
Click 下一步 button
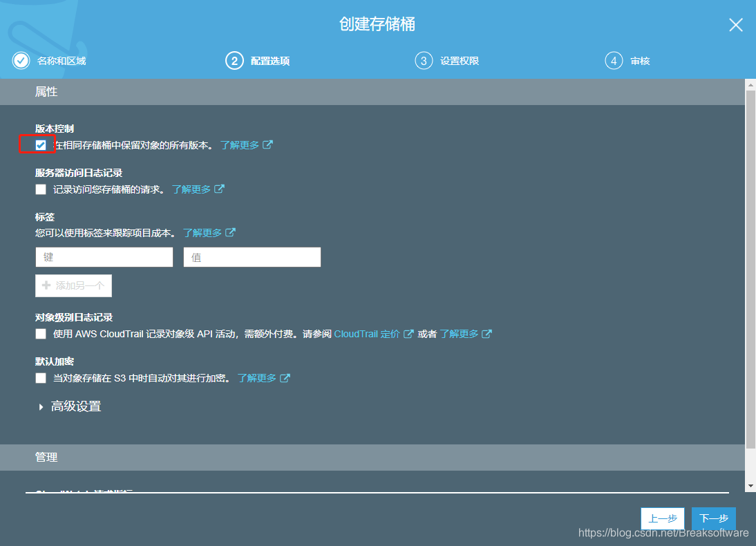[714, 518]
